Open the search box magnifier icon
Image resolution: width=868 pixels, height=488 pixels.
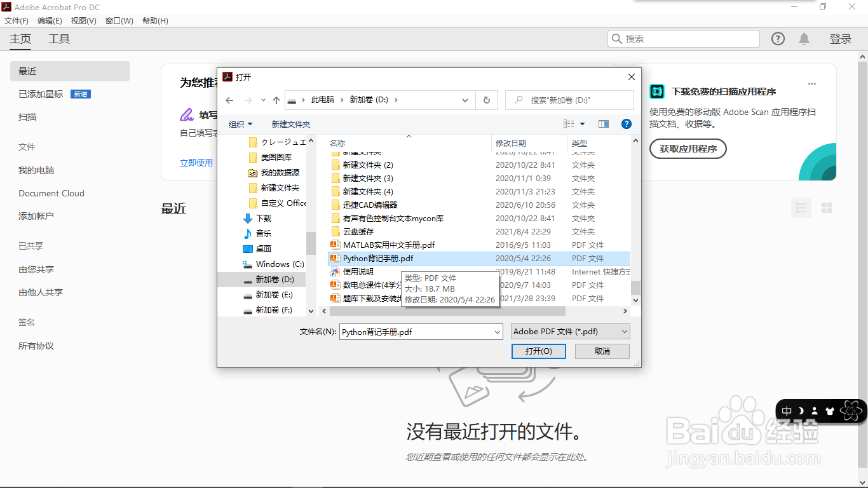pos(616,38)
